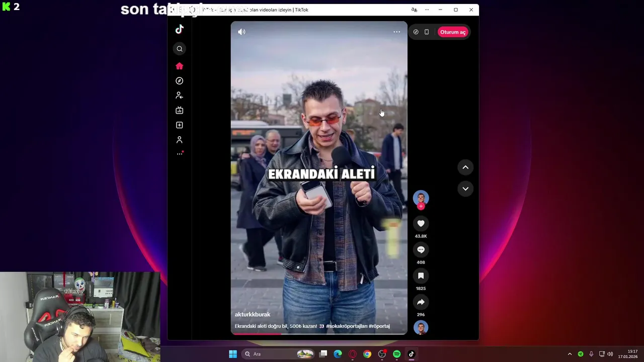The height and width of the screenshot is (362, 644).
Task: Open the akturkkburak username link
Action: (253, 314)
